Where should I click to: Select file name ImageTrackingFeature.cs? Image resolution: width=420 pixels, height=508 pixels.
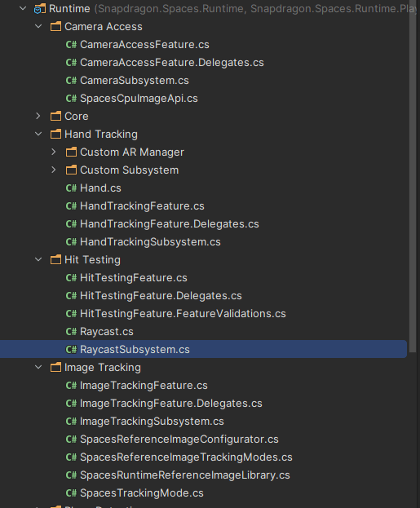144,386
